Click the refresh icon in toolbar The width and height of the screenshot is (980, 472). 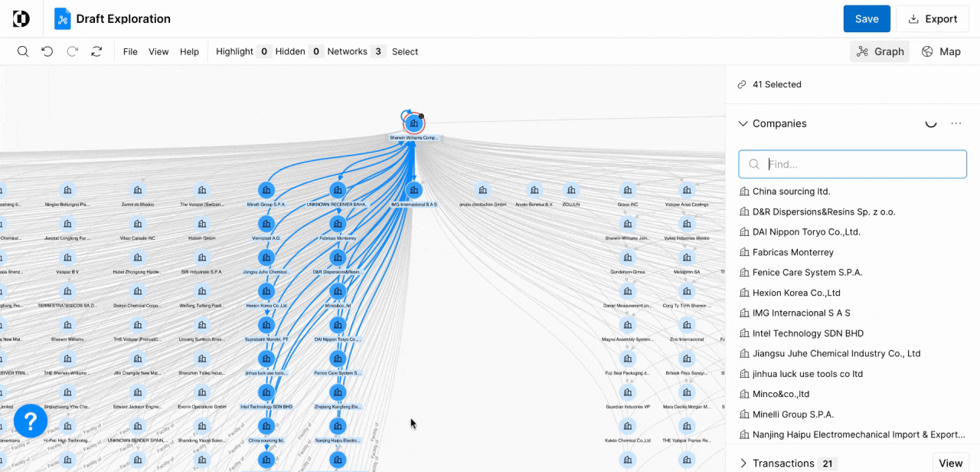pos(96,51)
